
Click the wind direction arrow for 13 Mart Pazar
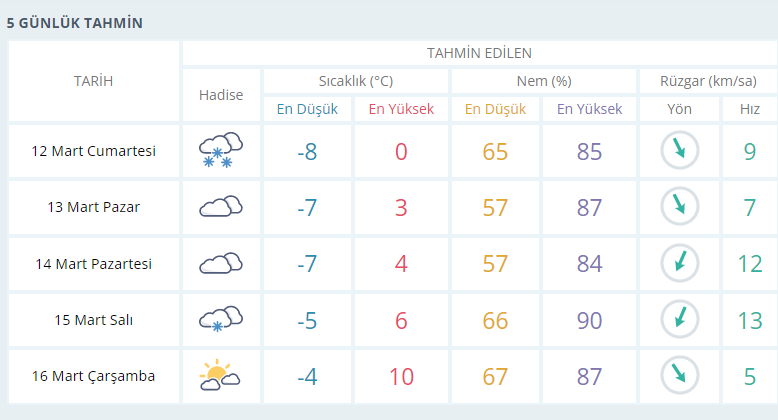point(679,206)
